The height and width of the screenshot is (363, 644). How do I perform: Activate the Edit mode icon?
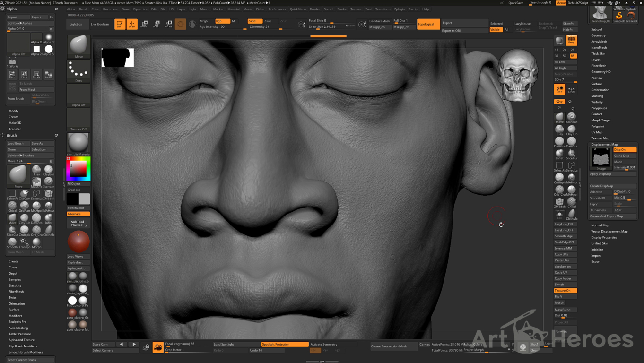[x=120, y=24]
